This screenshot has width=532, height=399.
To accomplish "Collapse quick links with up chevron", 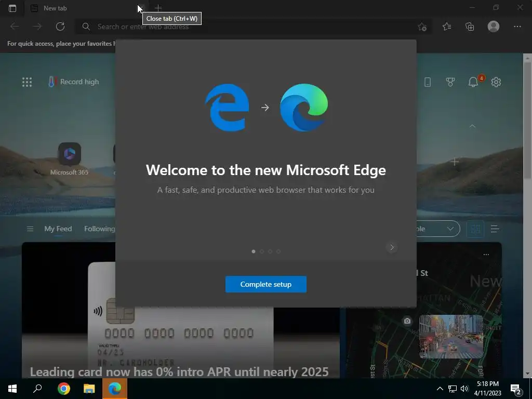I will 472,126.
